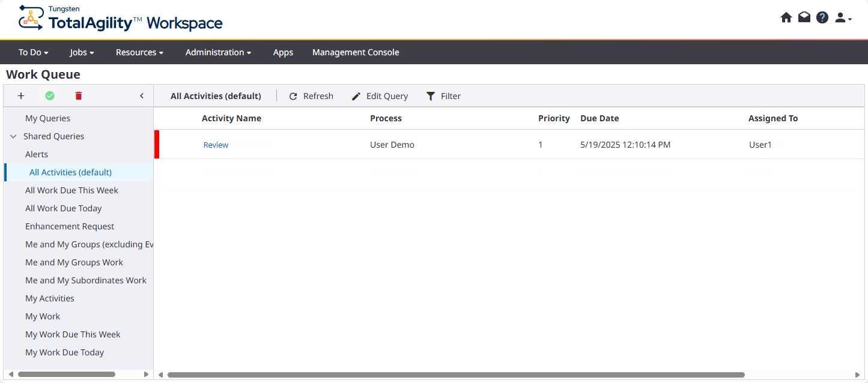The height and width of the screenshot is (383, 868).
Task: Select the Alerts shared query
Action: tap(35, 154)
